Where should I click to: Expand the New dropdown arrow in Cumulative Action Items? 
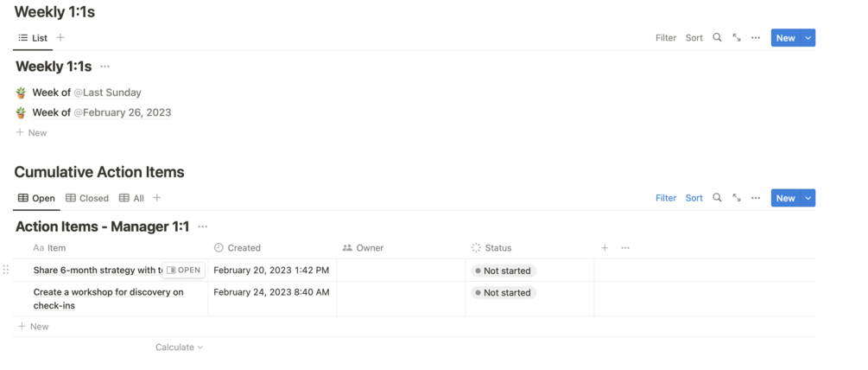click(x=808, y=198)
